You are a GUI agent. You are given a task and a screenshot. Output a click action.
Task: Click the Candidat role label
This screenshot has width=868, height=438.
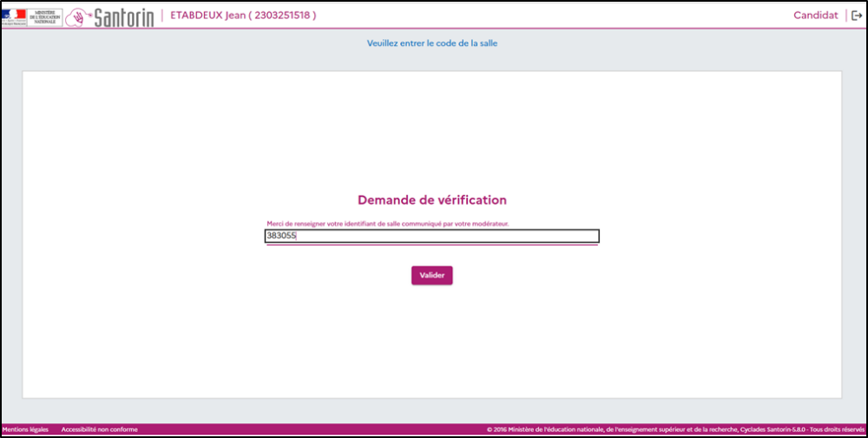815,16
